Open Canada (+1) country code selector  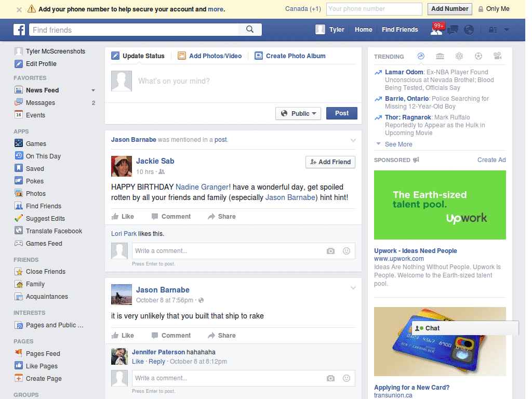(x=303, y=9)
